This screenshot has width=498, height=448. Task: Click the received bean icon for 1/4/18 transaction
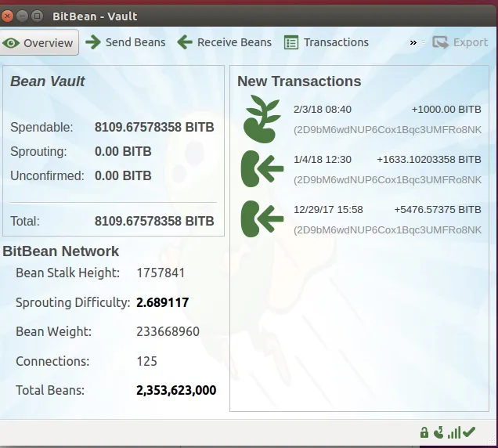pyautogui.click(x=262, y=168)
